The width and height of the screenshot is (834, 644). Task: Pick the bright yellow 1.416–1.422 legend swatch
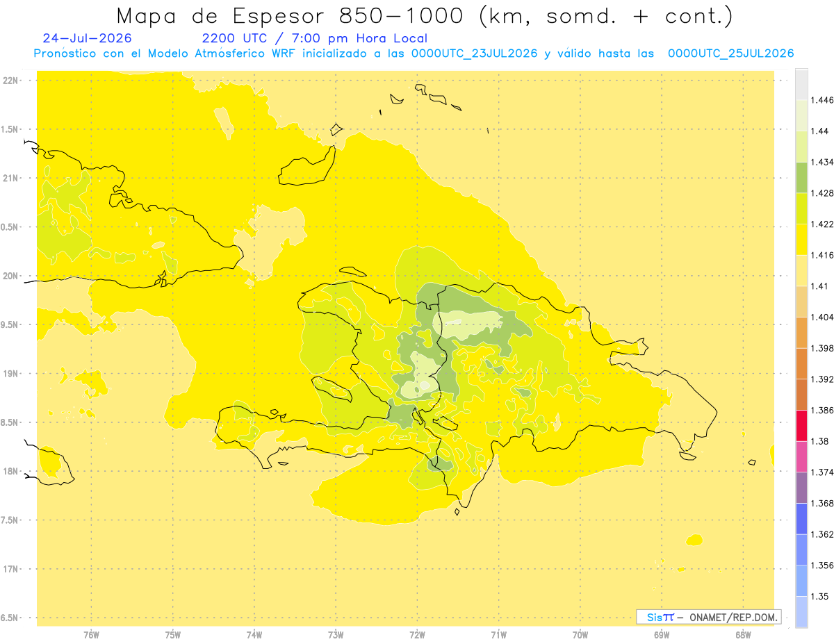pyautogui.click(x=801, y=240)
